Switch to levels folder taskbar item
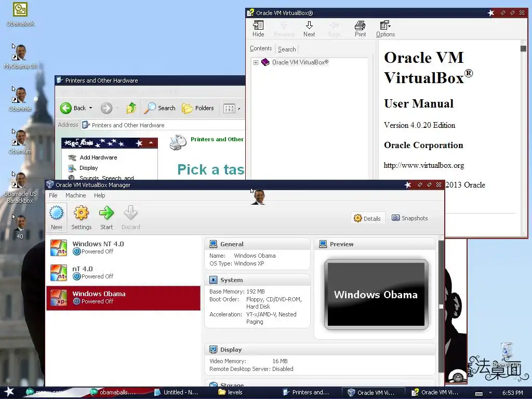The image size is (532, 399). click(231, 392)
